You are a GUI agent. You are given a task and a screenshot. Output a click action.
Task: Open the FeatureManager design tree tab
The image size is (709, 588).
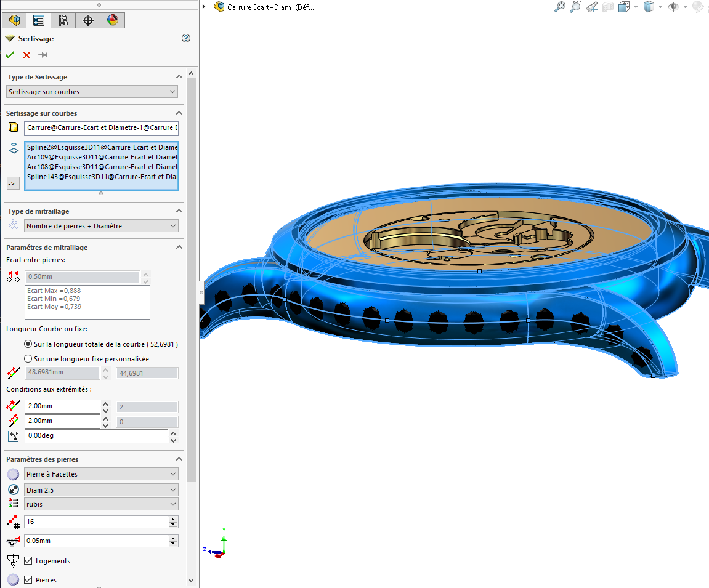pos(14,20)
